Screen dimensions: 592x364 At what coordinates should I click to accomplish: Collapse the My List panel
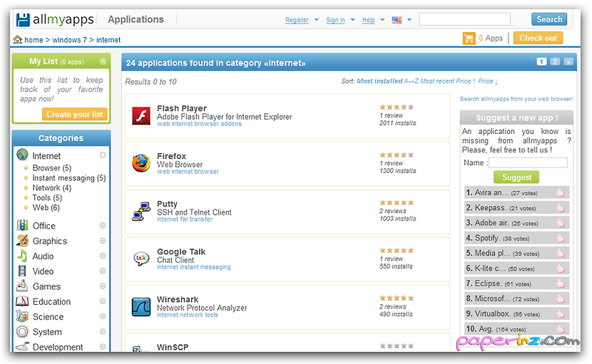[103, 61]
